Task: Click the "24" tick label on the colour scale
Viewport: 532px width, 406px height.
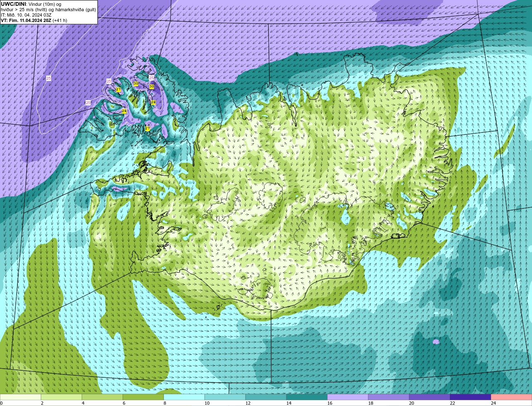Action: click(x=493, y=403)
